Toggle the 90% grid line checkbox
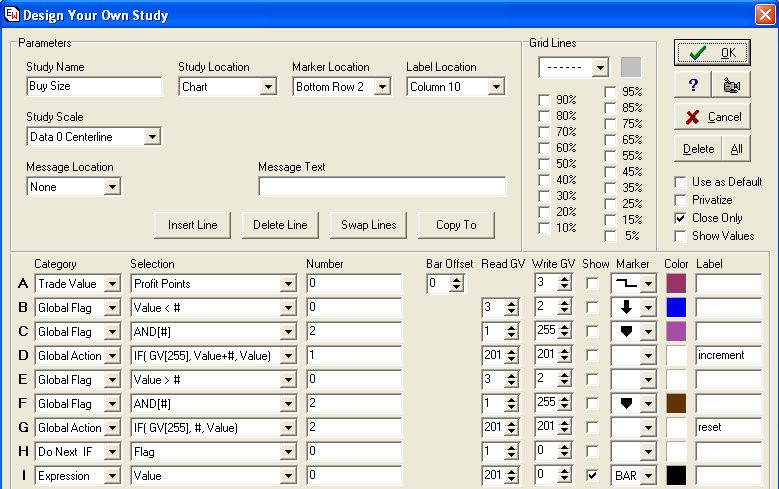Image resolution: width=779 pixels, height=489 pixels. [x=544, y=100]
